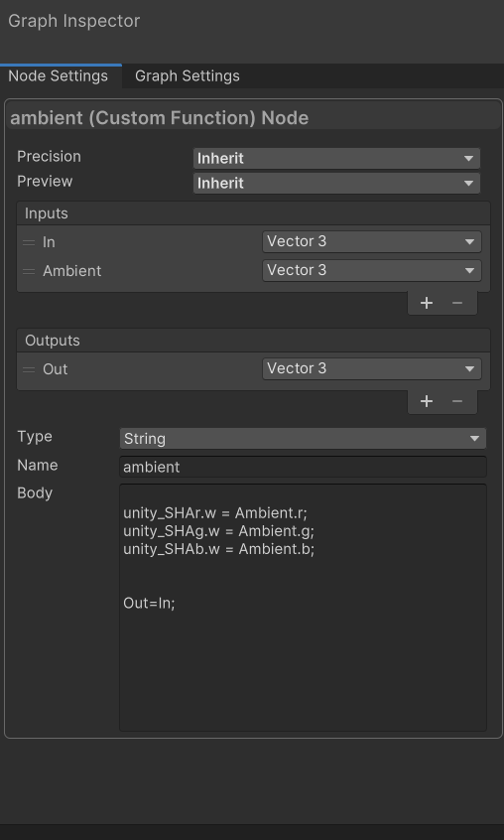Change the Out output Vector 3 type
504x840 pixels.
pos(372,368)
